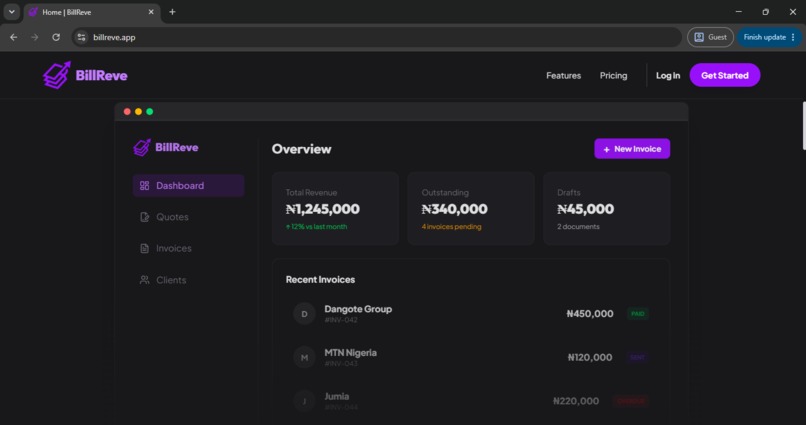Click the address bar showing billreve.app
The image size is (806, 425).
(376, 37)
